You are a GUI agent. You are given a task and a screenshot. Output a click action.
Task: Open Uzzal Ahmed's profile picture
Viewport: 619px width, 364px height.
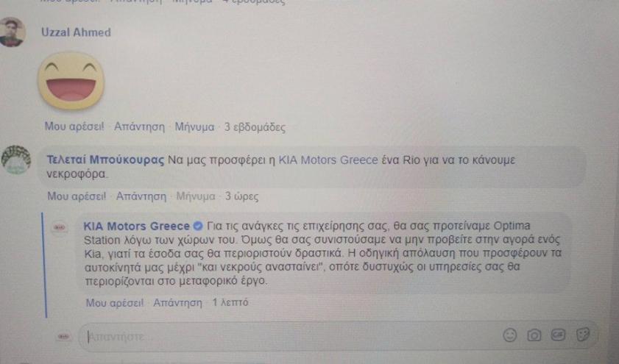(13, 32)
